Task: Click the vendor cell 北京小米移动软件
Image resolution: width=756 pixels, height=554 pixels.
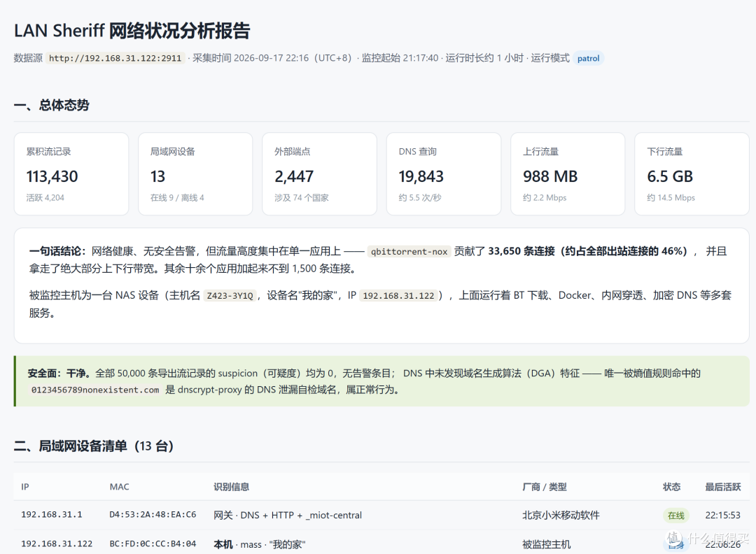Action: point(561,516)
